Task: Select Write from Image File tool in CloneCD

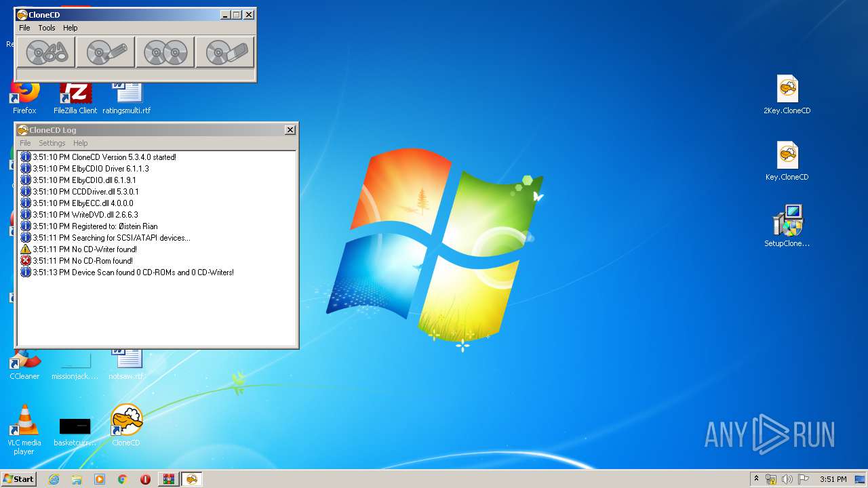Action: click(x=105, y=52)
